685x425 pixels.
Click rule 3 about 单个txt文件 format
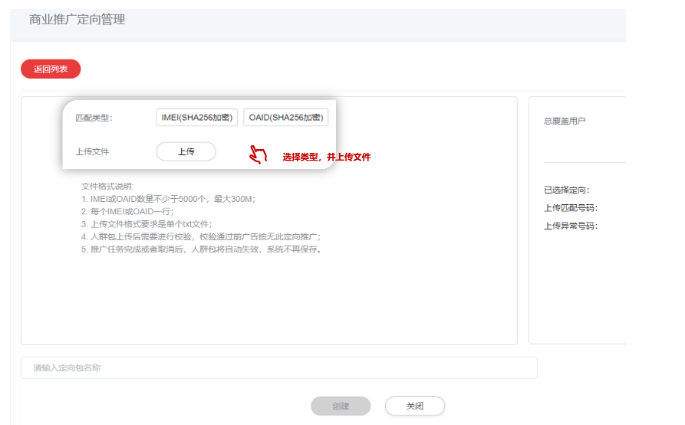[146, 224]
